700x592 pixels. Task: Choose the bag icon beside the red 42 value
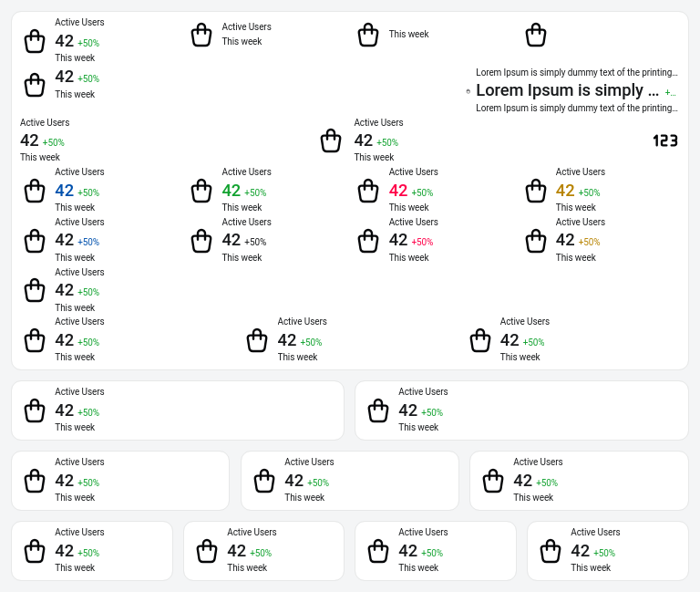click(368, 191)
